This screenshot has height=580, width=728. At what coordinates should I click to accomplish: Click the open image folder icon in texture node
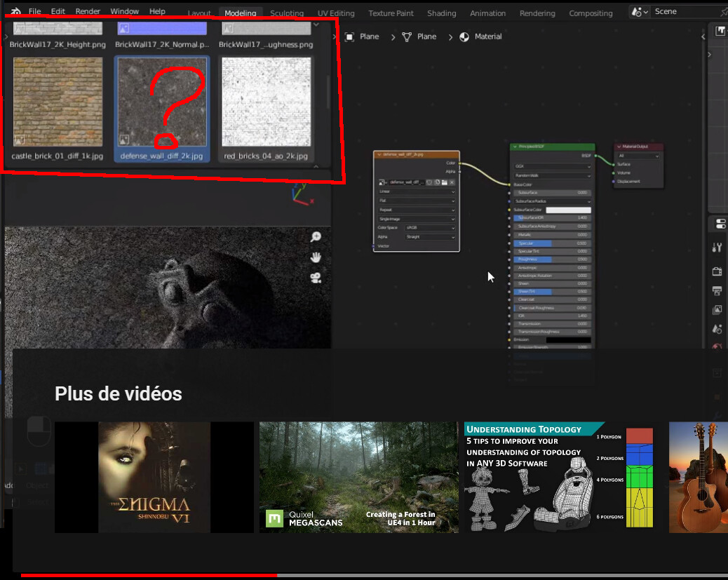click(445, 182)
